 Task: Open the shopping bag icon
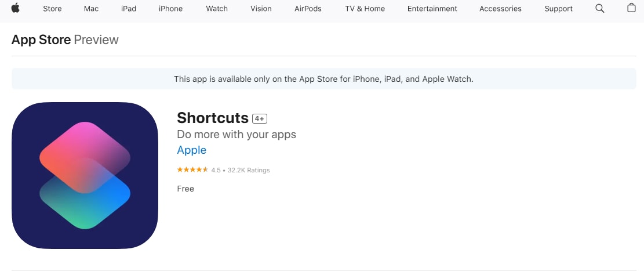631,8
